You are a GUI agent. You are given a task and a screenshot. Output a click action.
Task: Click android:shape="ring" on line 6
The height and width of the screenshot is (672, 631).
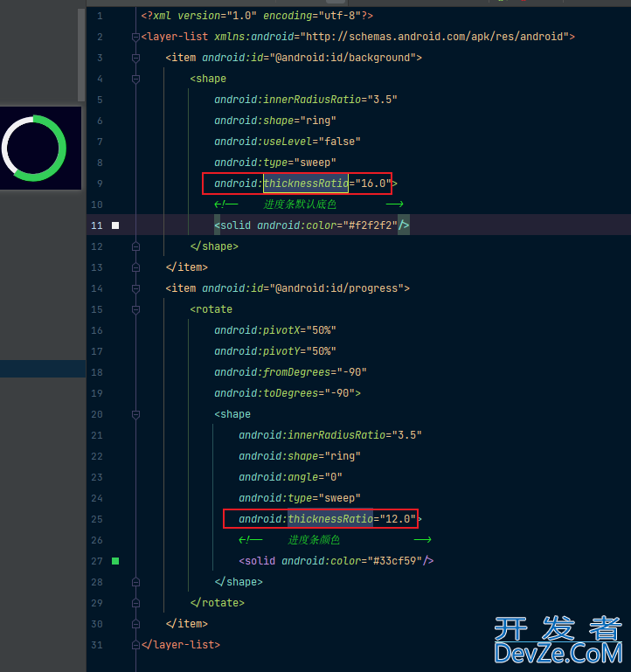pyautogui.click(x=275, y=121)
